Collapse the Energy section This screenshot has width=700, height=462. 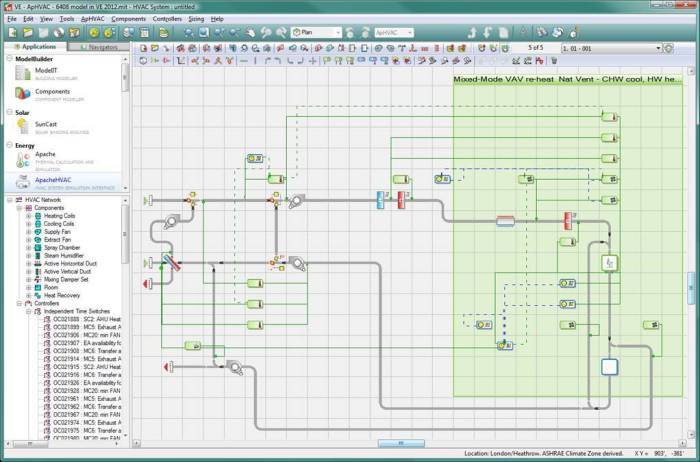coord(9,145)
